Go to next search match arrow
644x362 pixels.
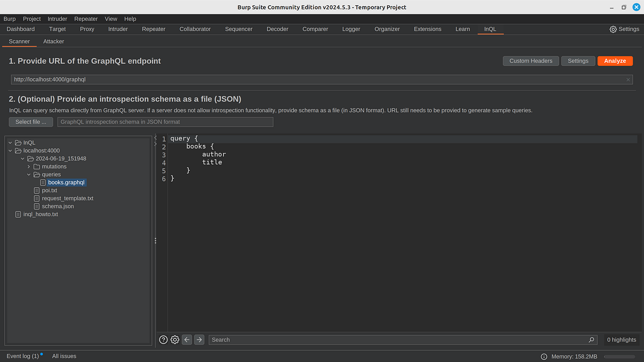[x=199, y=339]
